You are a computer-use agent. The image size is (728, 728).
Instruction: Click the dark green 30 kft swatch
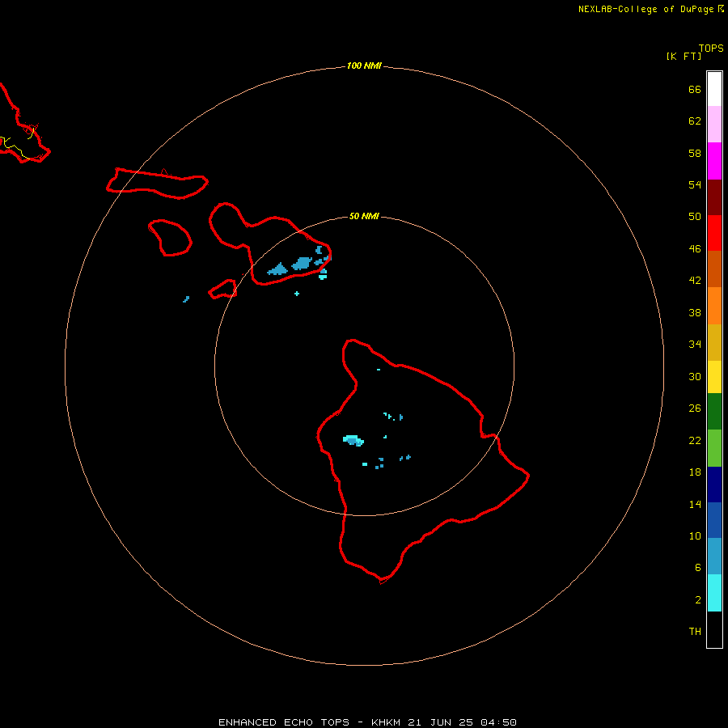point(714,412)
